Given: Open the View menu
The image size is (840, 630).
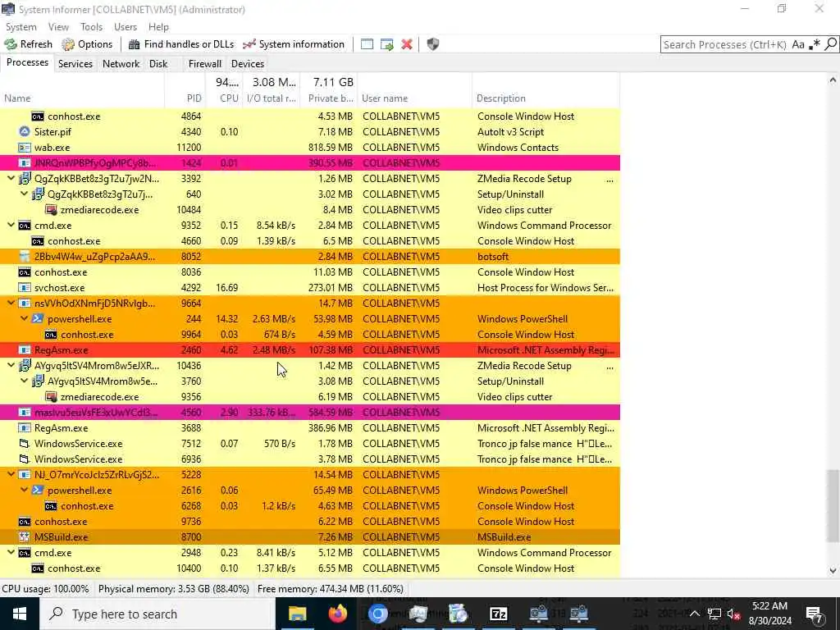Looking at the screenshot, I should [58, 27].
